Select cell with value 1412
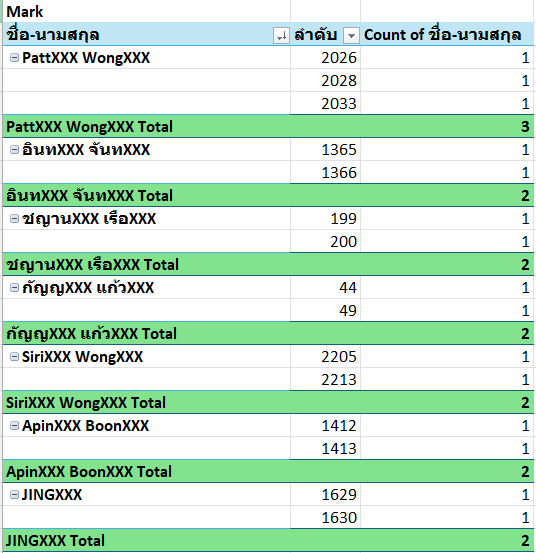The height and width of the screenshot is (553, 536). 325,426
